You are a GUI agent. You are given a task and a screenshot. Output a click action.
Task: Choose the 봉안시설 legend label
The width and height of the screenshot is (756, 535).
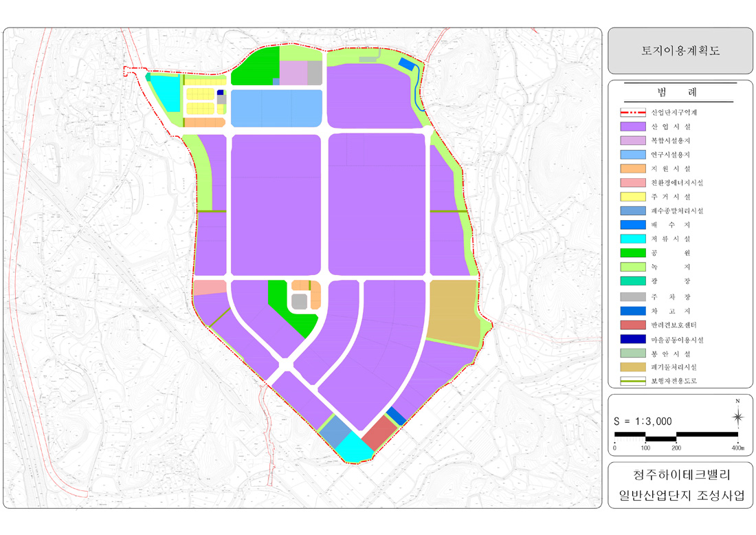pos(671,353)
